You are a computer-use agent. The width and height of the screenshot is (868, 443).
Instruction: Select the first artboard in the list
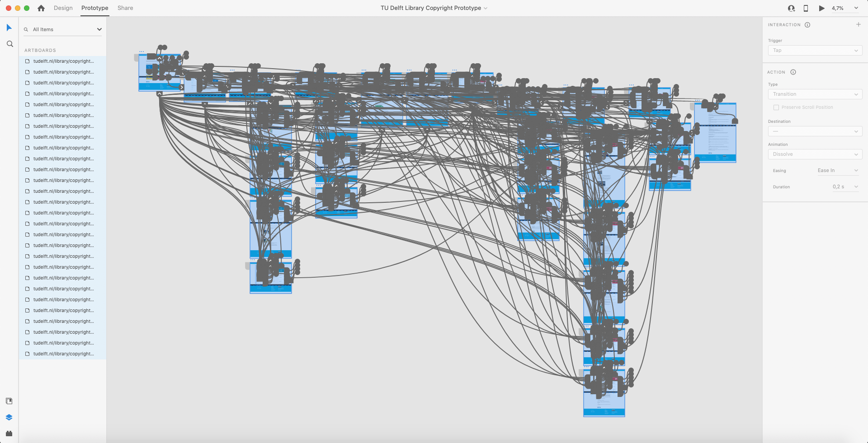tap(63, 61)
